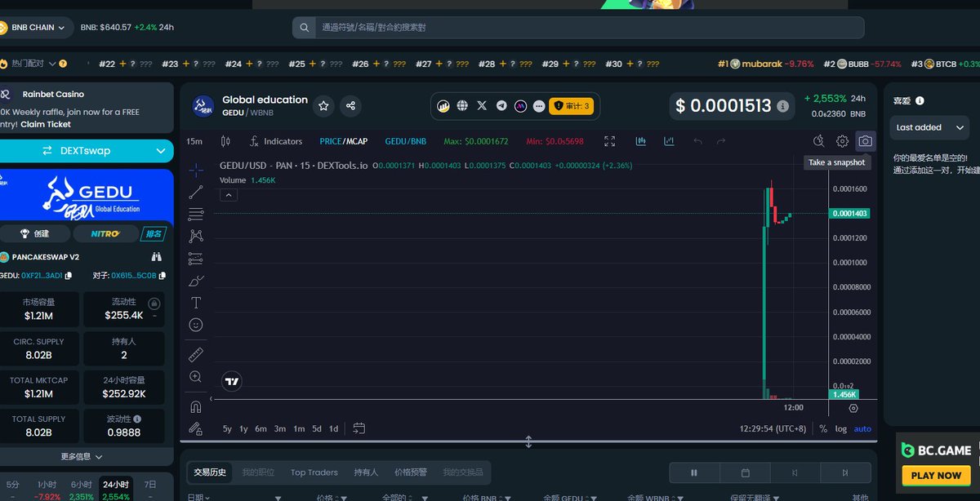Change the candlestick chart style
The width and height of the screenshot is (980, 501).
pos(225,141)
